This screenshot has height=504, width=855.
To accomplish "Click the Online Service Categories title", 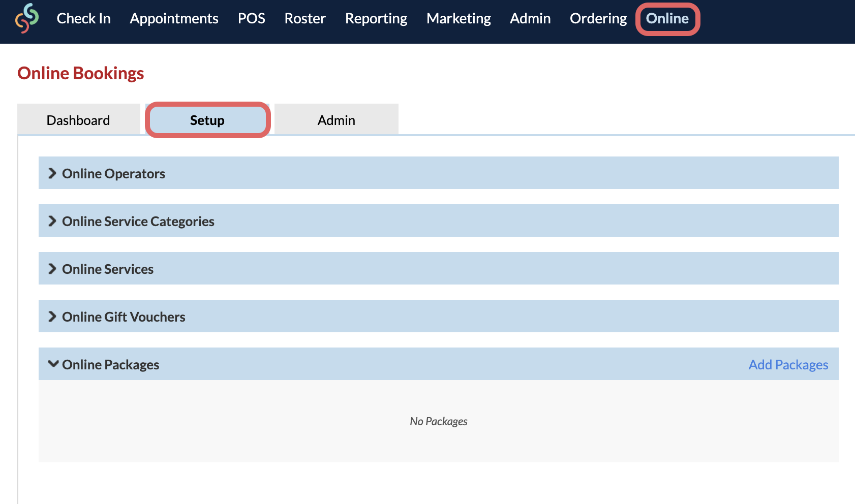I will [138, 222].
